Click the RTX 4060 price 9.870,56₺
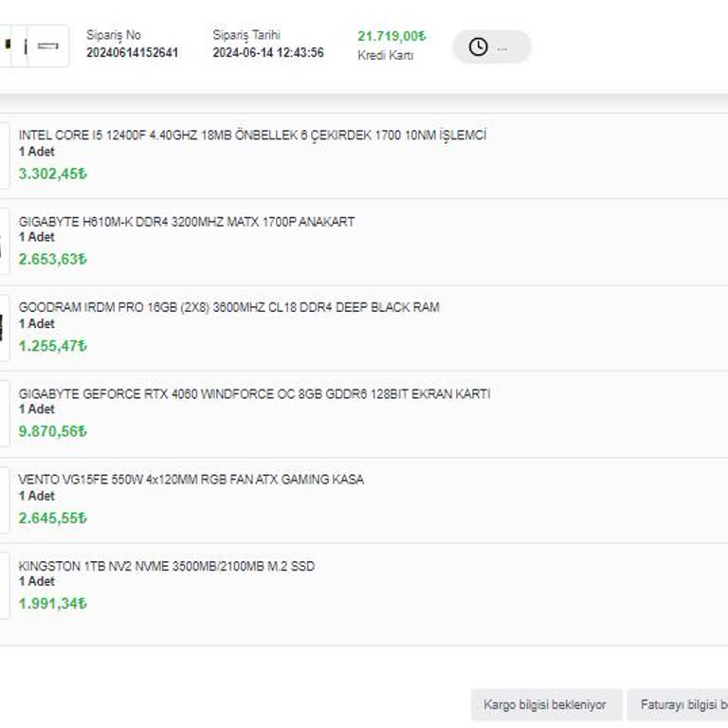The width and height of the screenshot is (728, 728). tap(53, 431)
